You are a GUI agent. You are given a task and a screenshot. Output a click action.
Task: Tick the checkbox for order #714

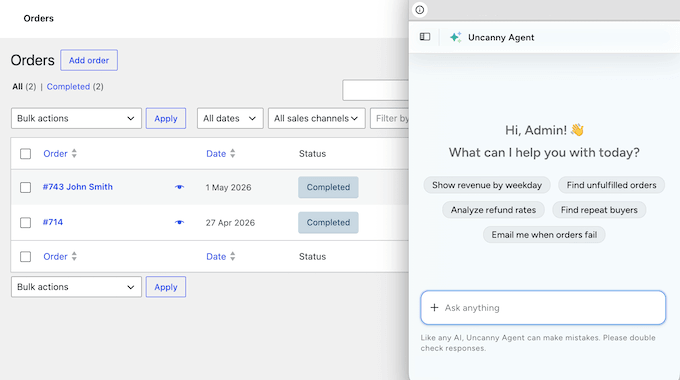(26, 223)
